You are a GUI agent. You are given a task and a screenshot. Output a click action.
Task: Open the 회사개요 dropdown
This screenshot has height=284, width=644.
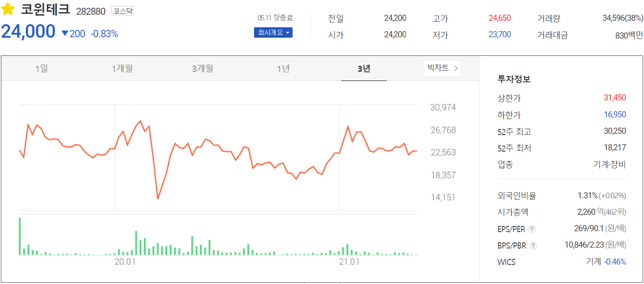click(273, 32)
